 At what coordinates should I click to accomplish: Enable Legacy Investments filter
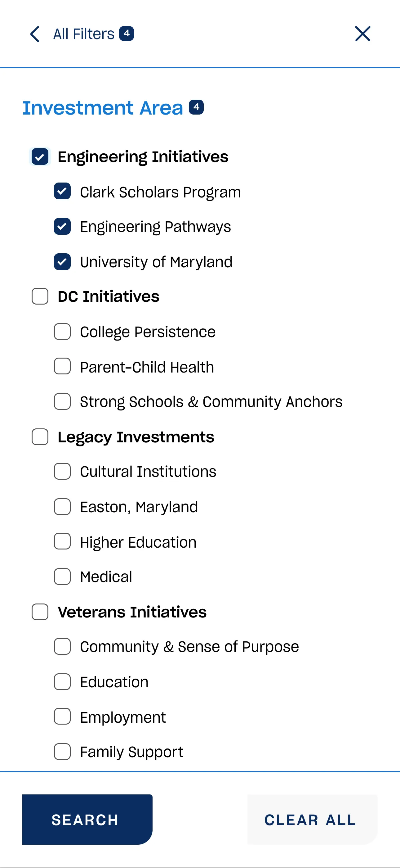40,437
